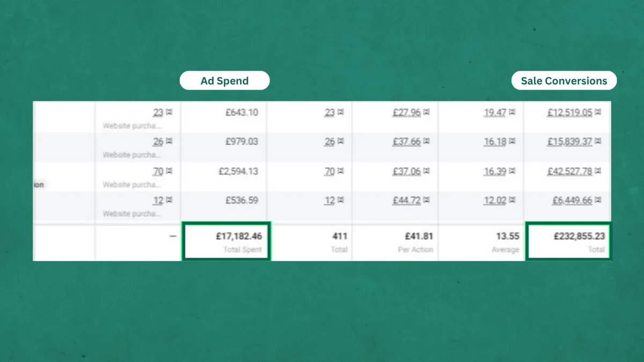This screenshot has width=644, height=362.
Task: Click the Sale Conversions label pill
Action: coord(564,81)
